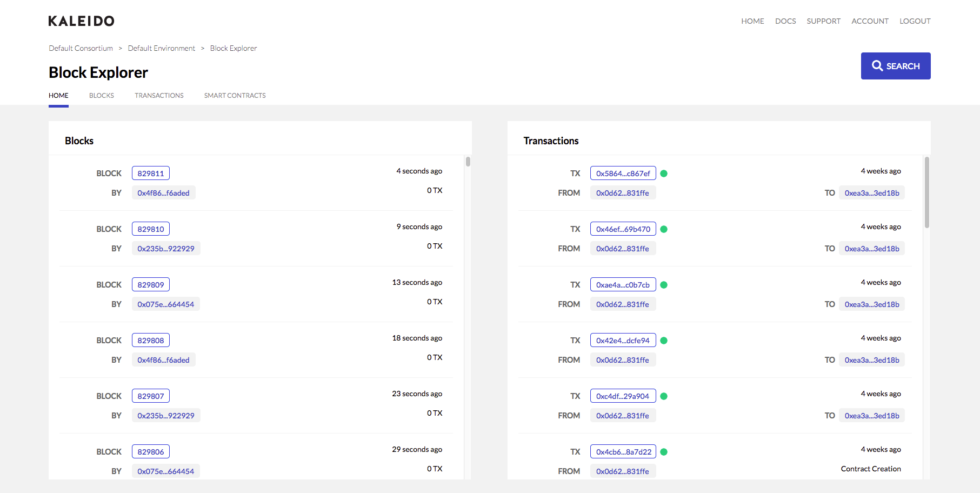The image size is (980, 493).
Task: Click green status dot beside transaction 0xc4df...29a904
Action: point(664,396)
